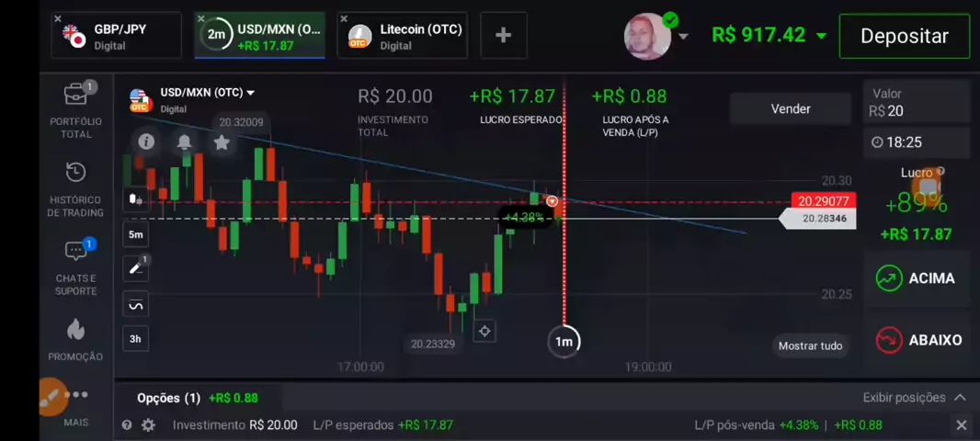980x441 pixels.
Task: Change the candlestick chart type
Action: 136,200
